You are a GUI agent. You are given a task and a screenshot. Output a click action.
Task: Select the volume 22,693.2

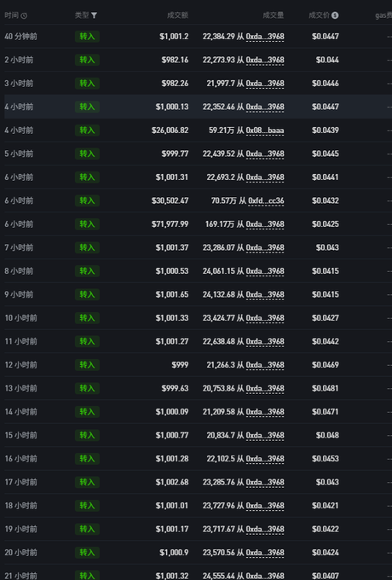(x=221, y=177)
